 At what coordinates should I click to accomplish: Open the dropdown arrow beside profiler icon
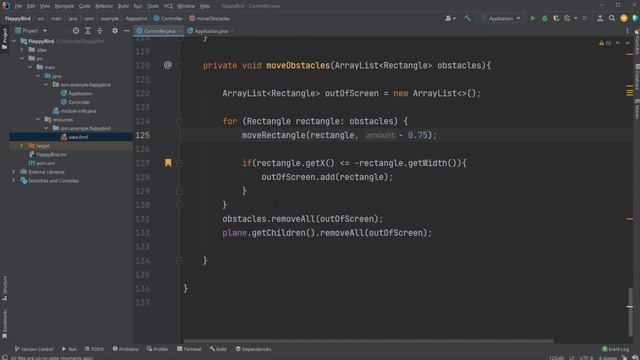[576, 18]
